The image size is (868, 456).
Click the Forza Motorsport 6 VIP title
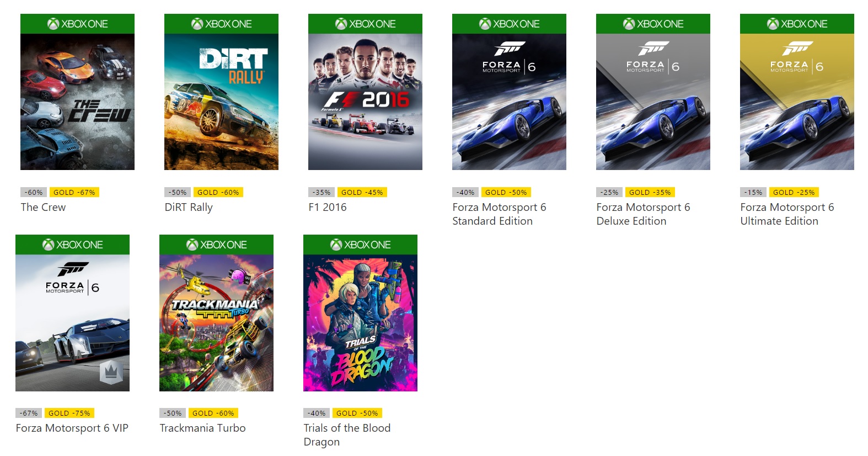[x=72, y=428]
